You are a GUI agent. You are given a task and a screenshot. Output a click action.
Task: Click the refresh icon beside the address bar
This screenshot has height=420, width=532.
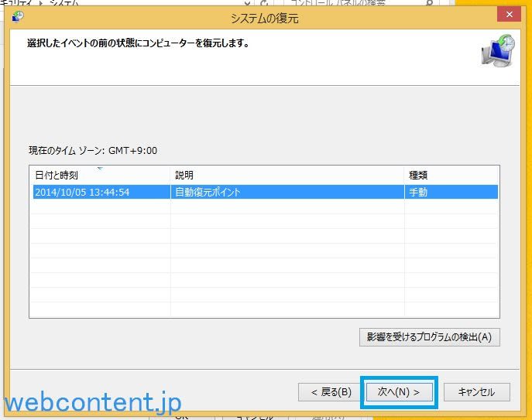point(264,3)
